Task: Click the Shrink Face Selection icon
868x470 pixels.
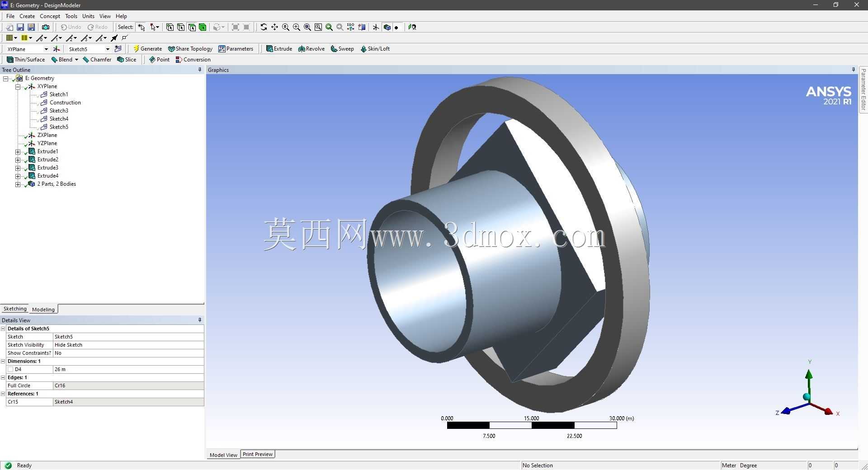Action: click(x=246, y=27)
